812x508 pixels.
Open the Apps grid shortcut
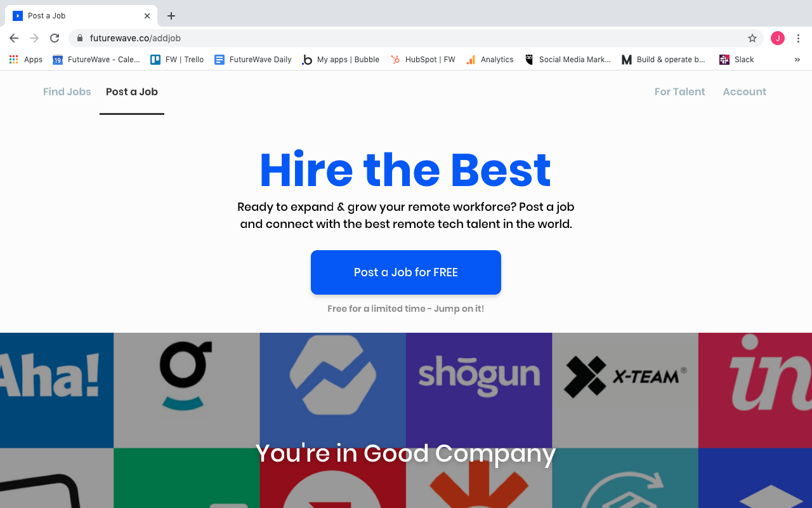coord(25,60)
